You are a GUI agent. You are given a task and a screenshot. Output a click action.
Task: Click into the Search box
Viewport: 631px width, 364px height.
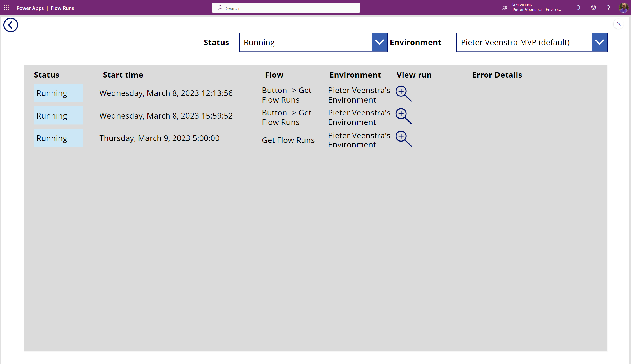pyautogui.click(x=286, y=8)
